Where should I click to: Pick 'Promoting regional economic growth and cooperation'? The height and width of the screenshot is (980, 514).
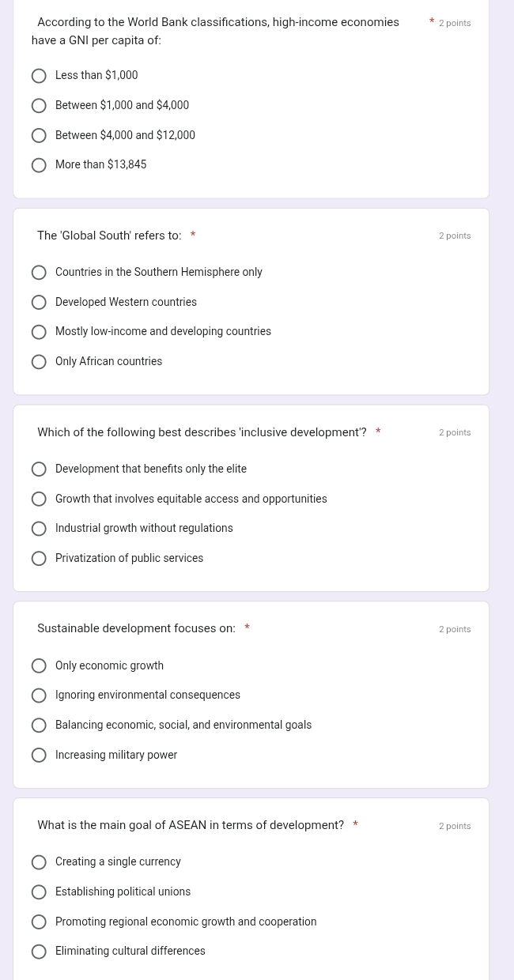[x=39, y=922]
